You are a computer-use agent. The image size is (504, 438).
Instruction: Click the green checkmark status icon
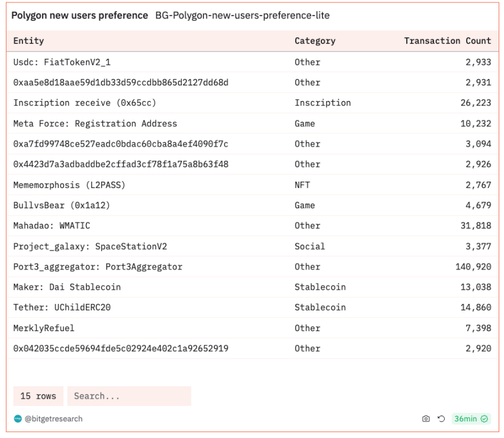485,419
